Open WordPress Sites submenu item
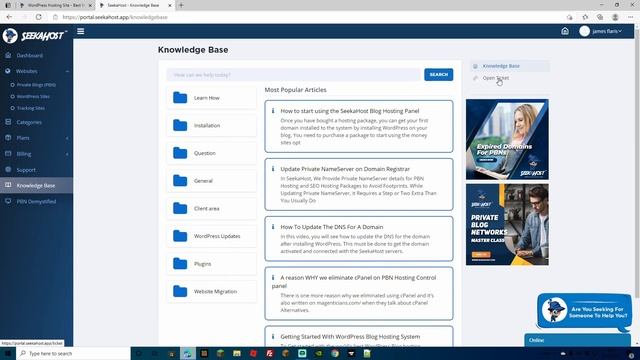640x360 pixels. 33,96
